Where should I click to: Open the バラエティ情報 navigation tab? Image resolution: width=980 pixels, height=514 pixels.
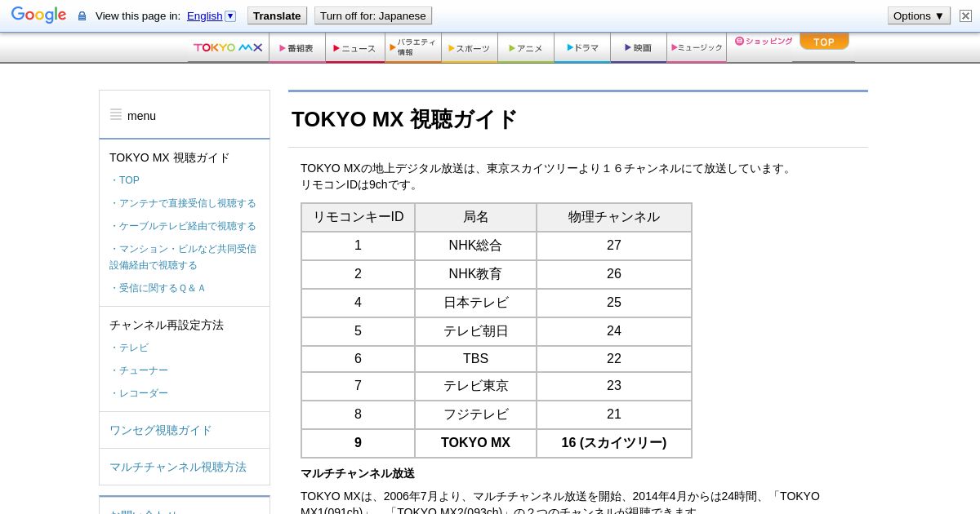[413, 47]
